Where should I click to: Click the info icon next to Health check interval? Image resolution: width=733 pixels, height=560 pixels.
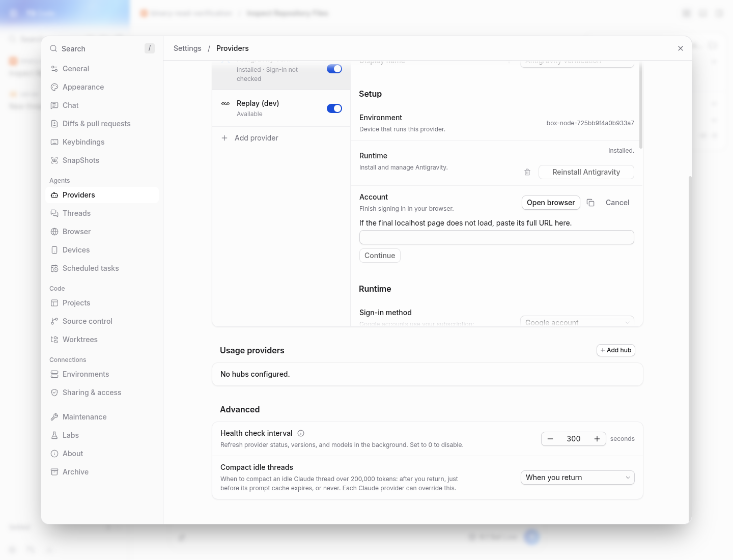click(x=301, y=433)
